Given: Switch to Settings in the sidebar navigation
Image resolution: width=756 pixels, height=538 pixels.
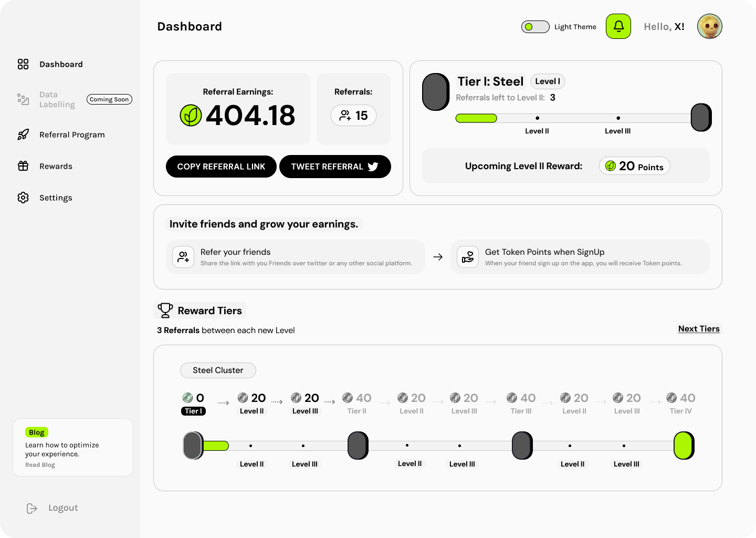Looking at the screenshot, I should (56, 198).
